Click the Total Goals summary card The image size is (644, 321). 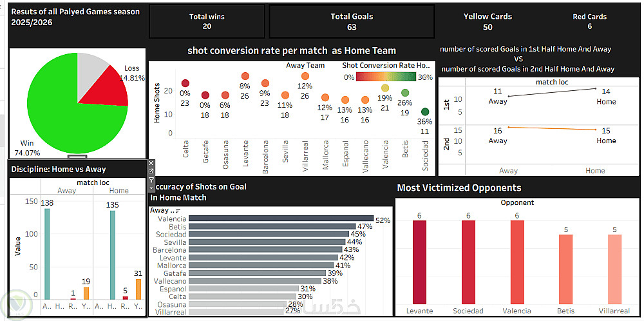(x=352, y=21)
